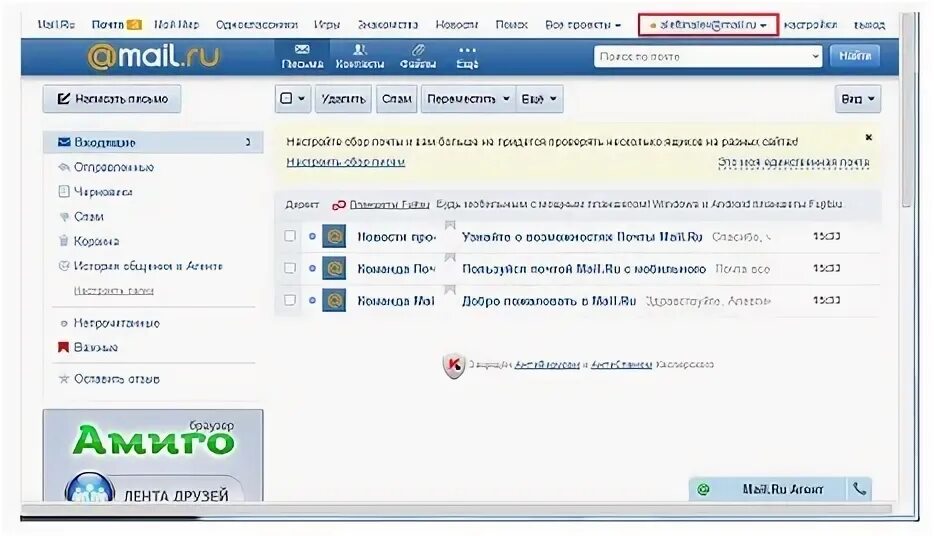Open the Письма section in the header
934x536 pixels.
point(302,57)
